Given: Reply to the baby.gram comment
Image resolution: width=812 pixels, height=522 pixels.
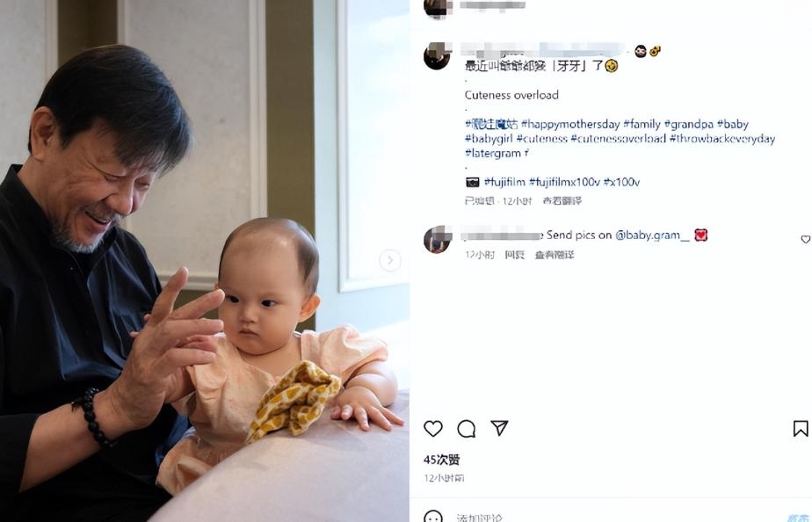Looking at the screenshot, I should (x=514, y=255).
